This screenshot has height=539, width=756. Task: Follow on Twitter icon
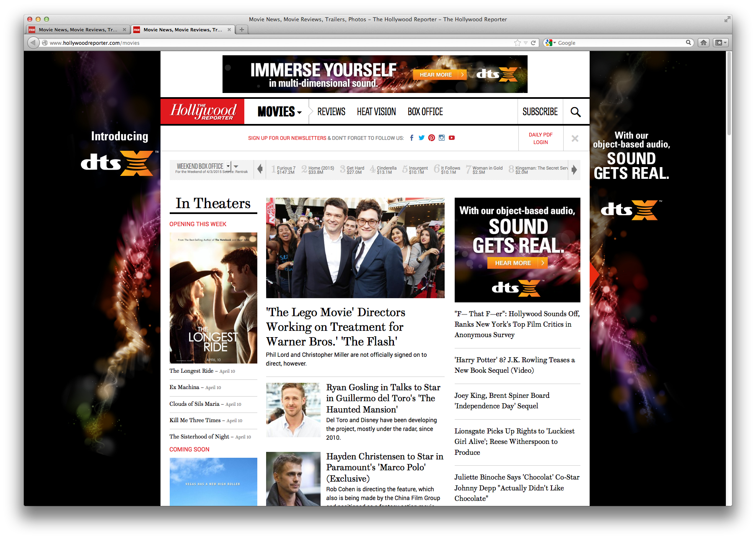click(422, 138)
